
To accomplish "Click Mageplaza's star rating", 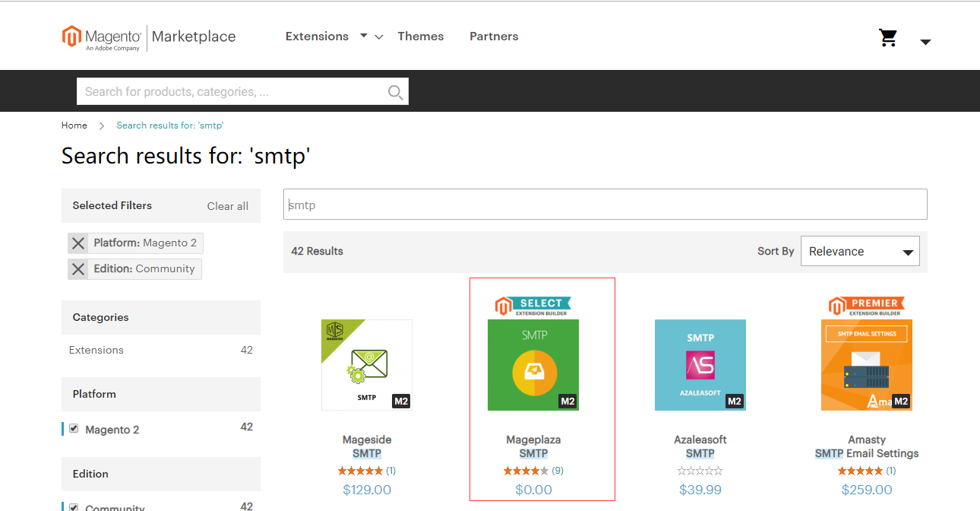I will [526, 471].
